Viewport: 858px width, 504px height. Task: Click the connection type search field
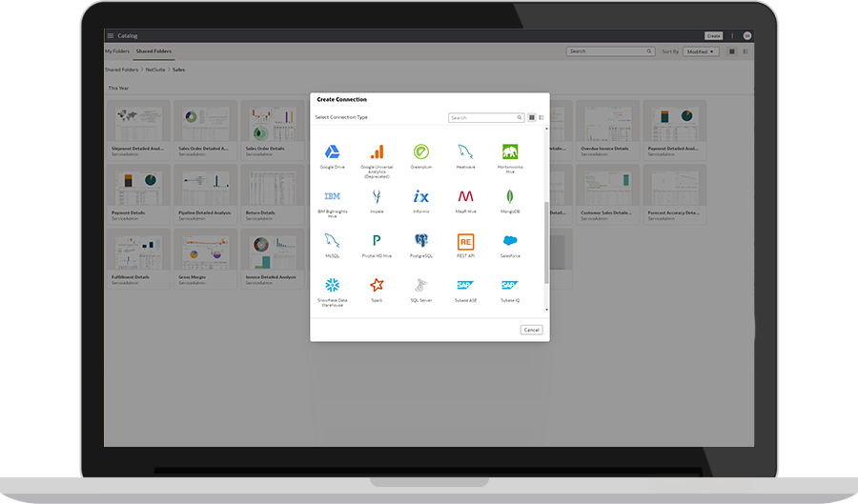click(x=484, y=117)
